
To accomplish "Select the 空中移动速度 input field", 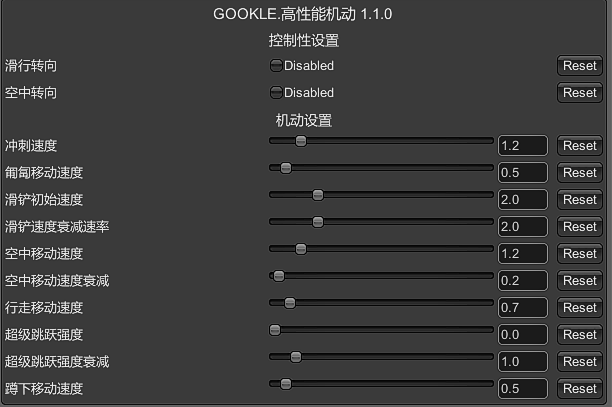I will 522,254.
